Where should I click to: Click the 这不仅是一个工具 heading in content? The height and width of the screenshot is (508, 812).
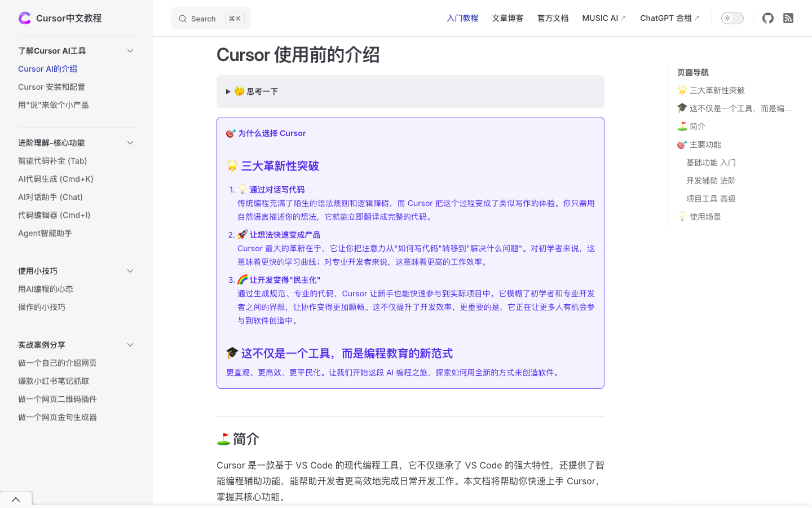(x=339, y=353)
